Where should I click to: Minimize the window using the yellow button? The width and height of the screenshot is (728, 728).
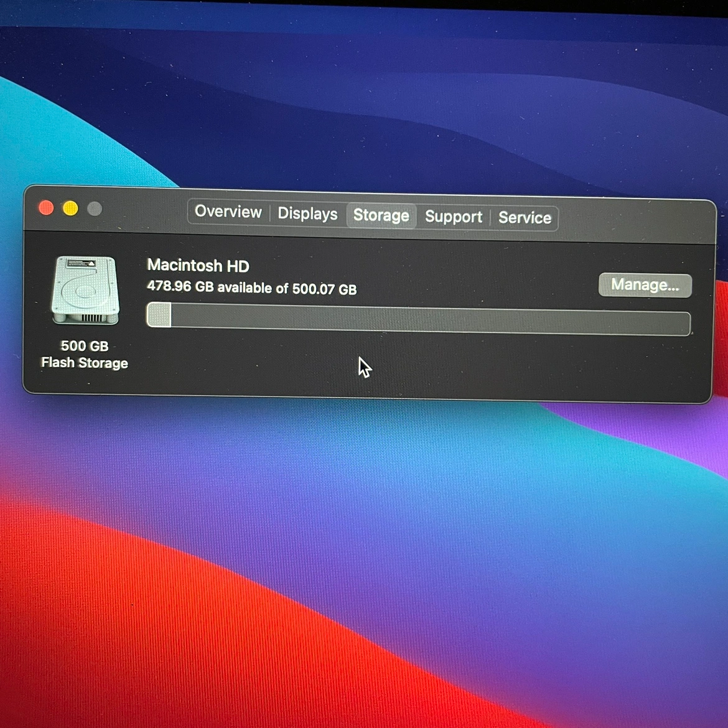pyautogui.click(x=70, y=208)
